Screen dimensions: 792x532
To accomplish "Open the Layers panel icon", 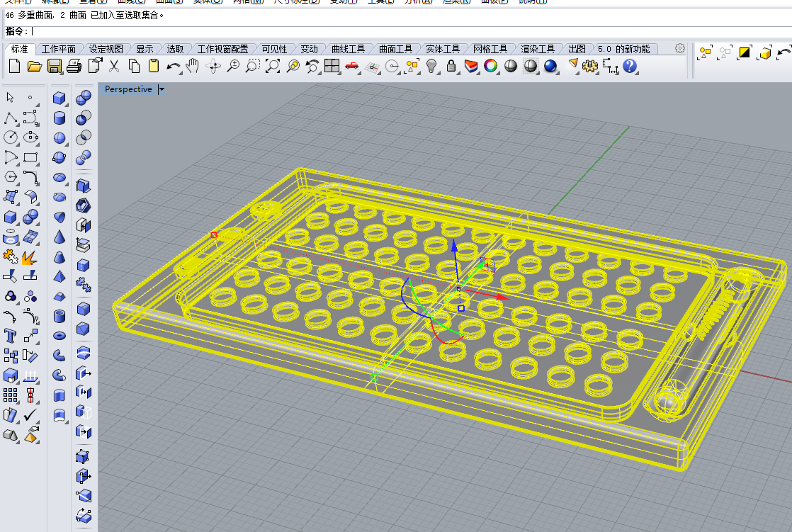I will tap(471, 66).
